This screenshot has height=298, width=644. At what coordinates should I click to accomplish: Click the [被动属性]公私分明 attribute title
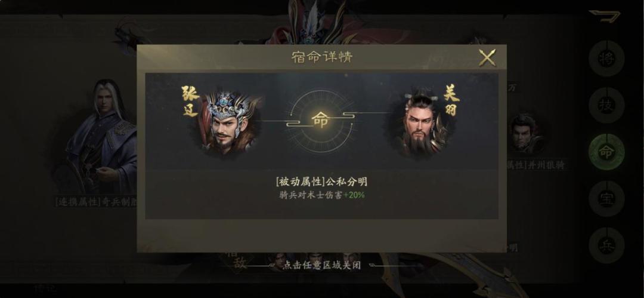321,182
